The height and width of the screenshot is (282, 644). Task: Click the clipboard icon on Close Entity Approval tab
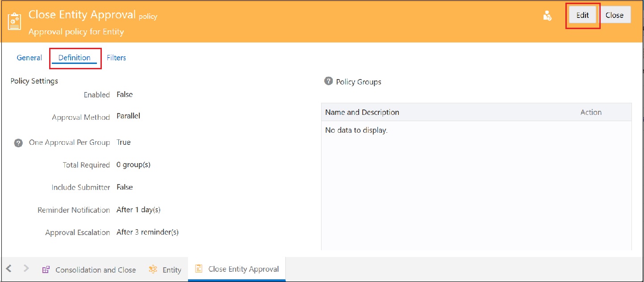(198, 269)
